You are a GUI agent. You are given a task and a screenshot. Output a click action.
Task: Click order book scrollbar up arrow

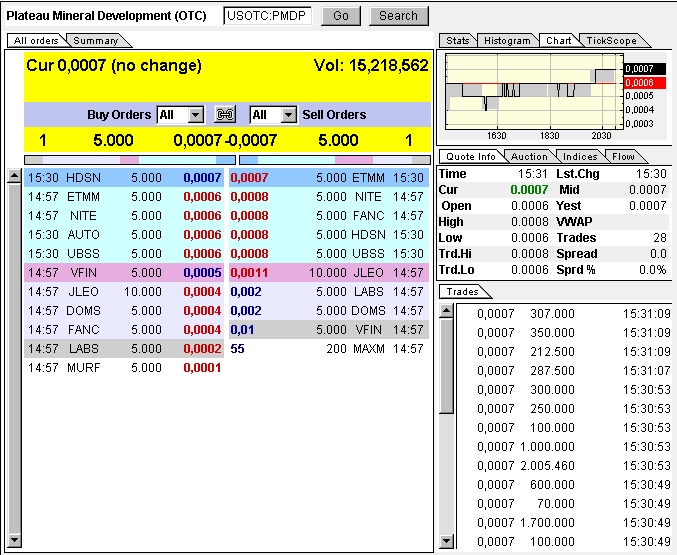click(13, 177)
